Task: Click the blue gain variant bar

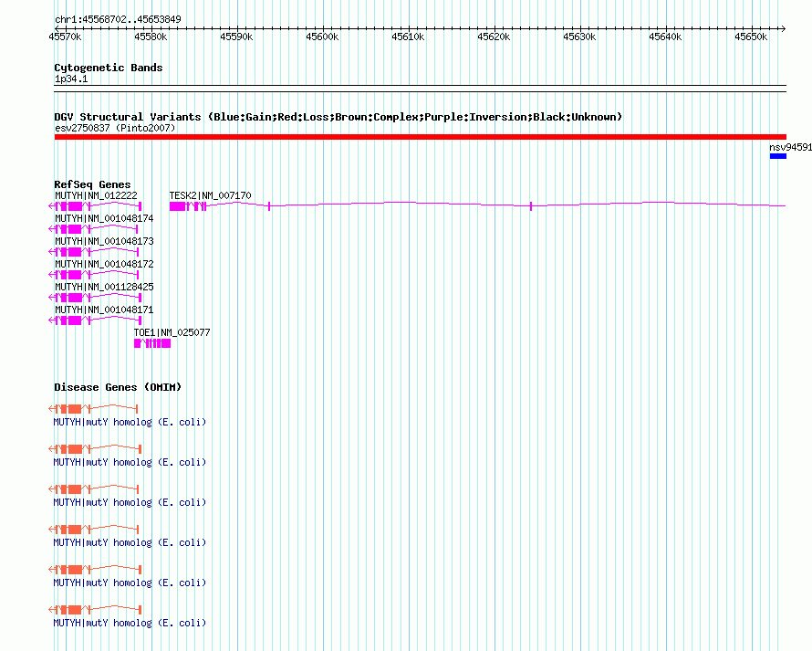Action: 778,156
